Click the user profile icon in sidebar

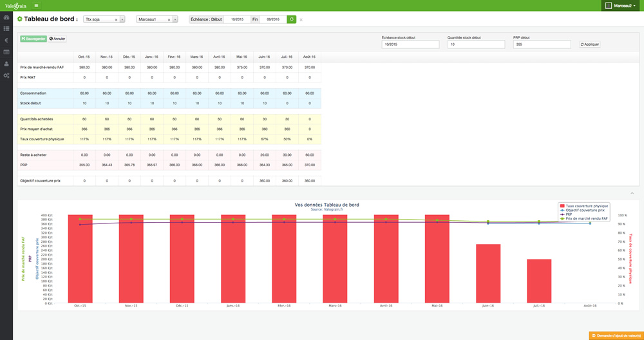coord(6,64)
